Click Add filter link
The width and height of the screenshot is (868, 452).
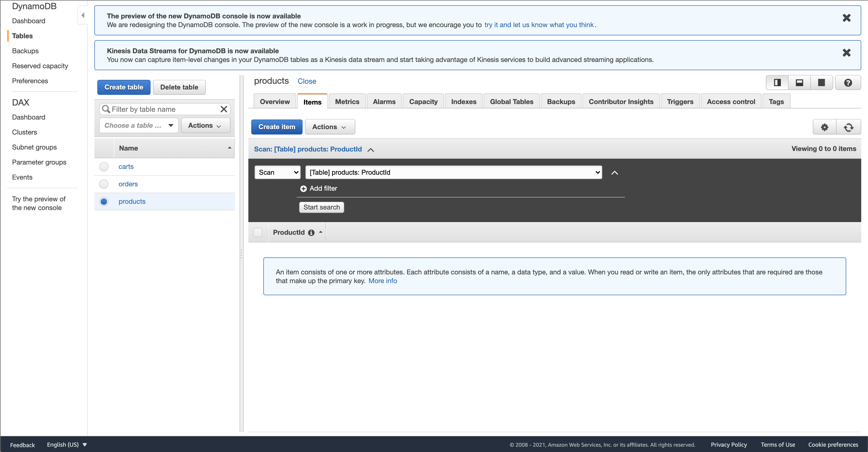coord(323,188)
